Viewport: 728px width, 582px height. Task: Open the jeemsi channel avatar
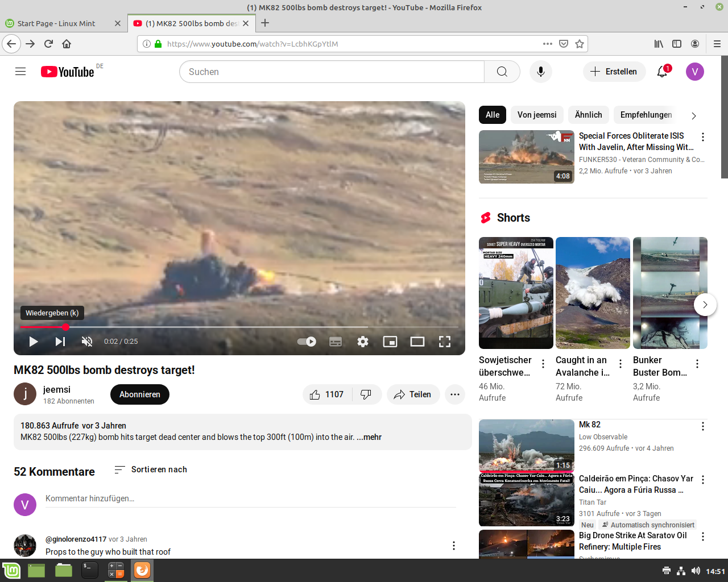pos(25,394)
